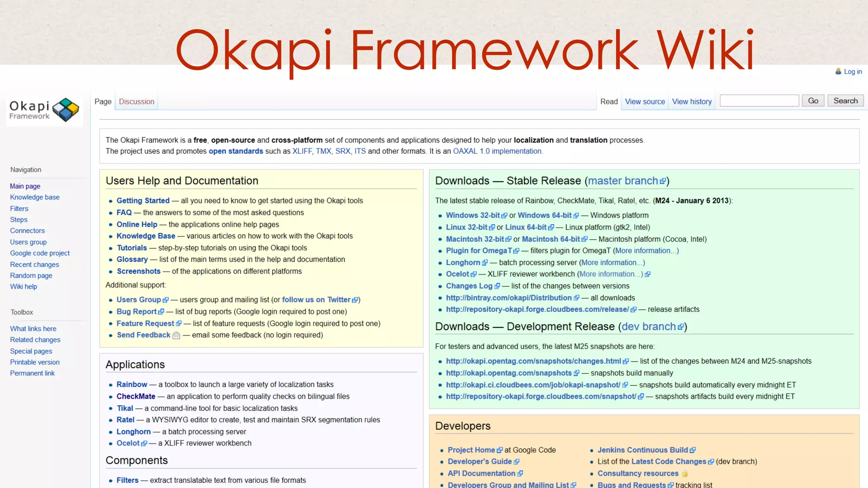
Task: Open the Getting Started link
Action: point(143,201)
